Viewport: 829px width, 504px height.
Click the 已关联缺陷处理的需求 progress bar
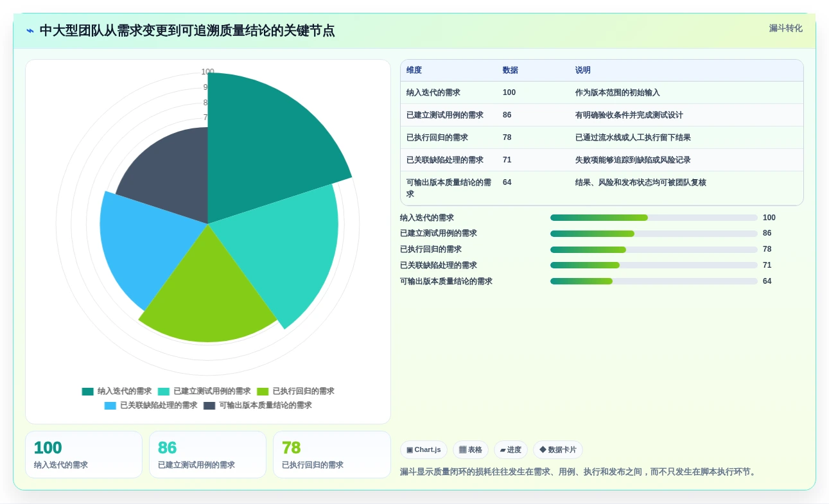[654, 265]
